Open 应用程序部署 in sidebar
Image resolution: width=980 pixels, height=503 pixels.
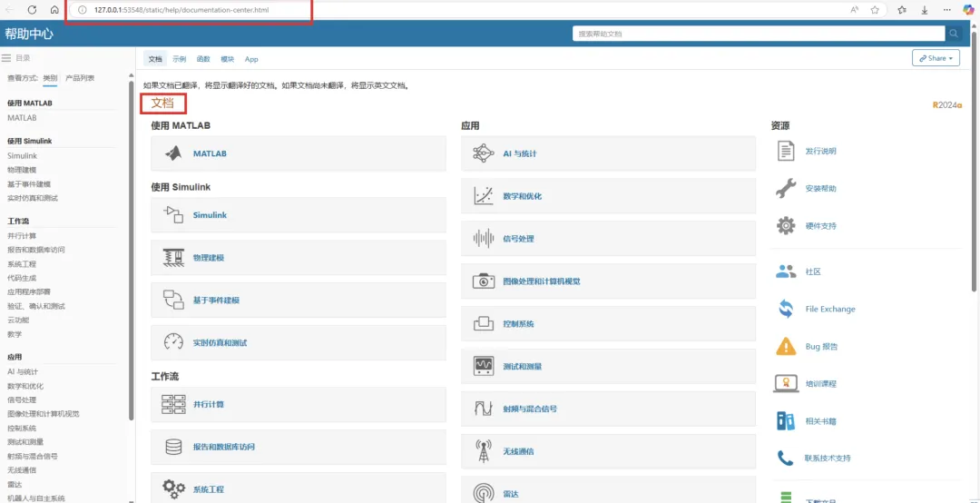(29, 291)
